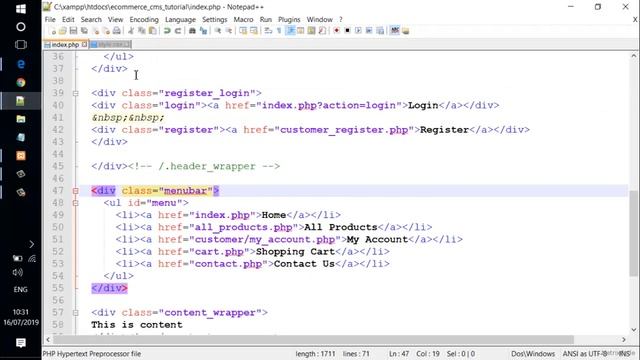Open the Encoding menu
The width and height of the screenshot is (640, 360).
point(144,20)
